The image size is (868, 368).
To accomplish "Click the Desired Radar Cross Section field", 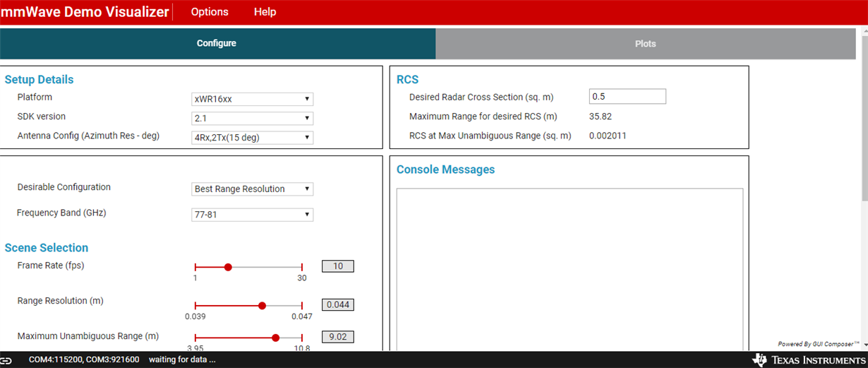I will click(627, 96).
